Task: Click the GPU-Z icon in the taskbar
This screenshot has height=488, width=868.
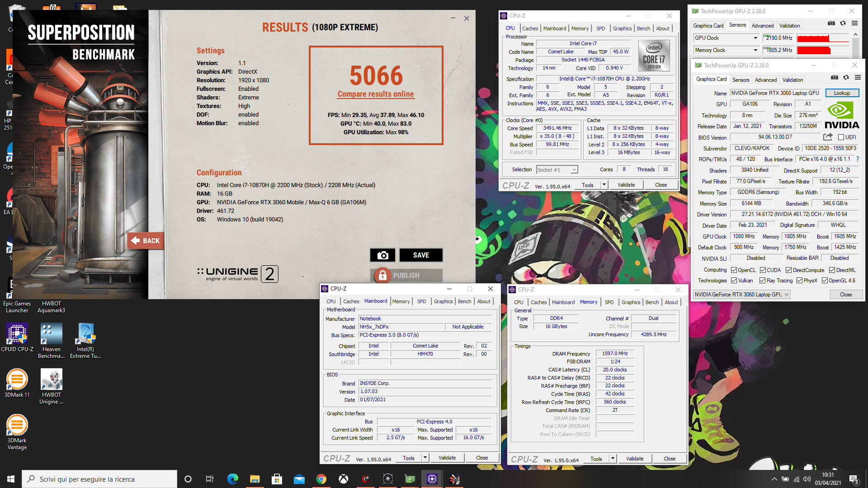Action: [x=410, y=479]
